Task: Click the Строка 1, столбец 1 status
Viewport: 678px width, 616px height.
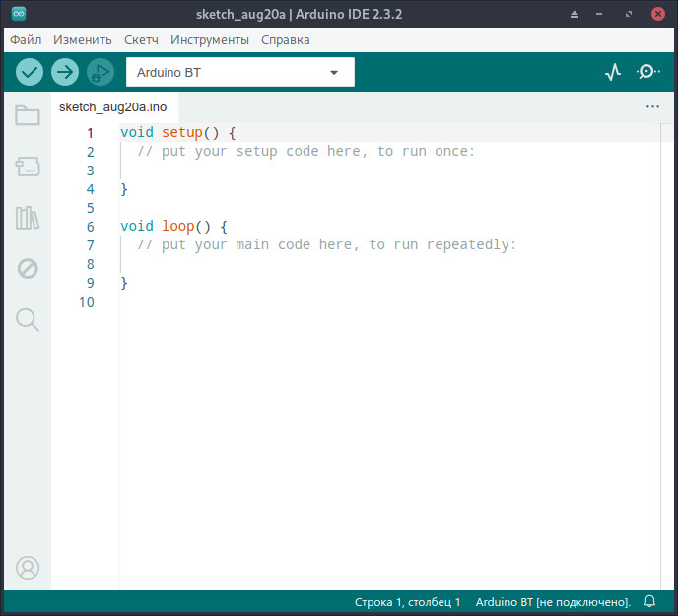Action: click(407, 602)
